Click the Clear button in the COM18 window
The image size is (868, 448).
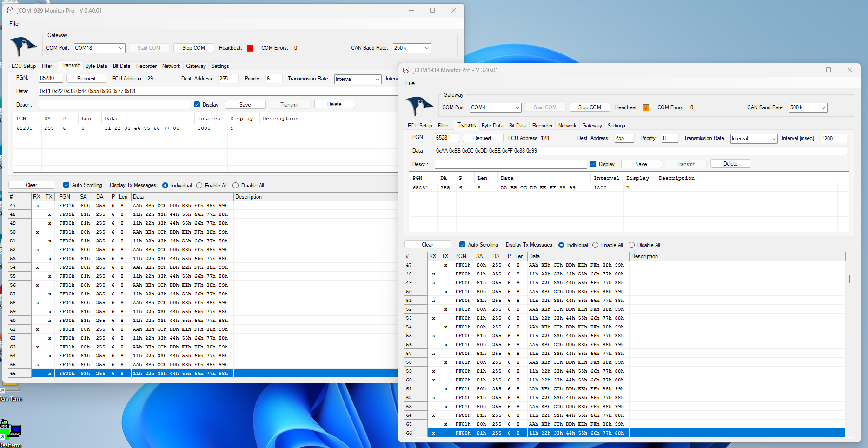point(32,185)
